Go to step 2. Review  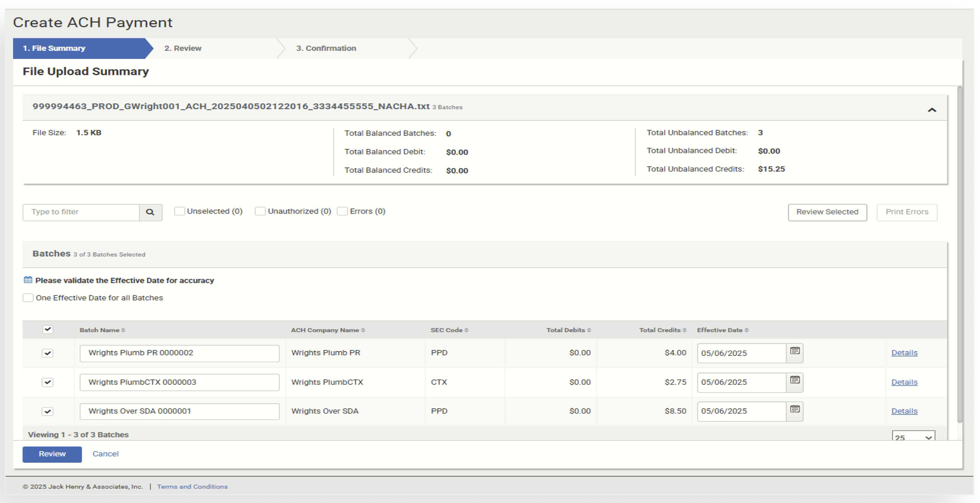click(x=183, y=48)
